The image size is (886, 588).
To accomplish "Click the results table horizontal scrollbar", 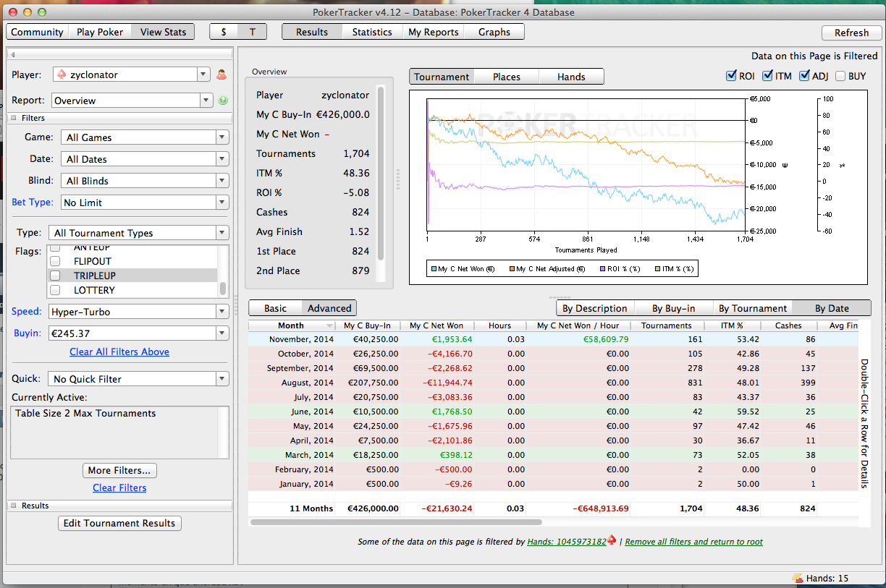I will [x=396, y=521].
